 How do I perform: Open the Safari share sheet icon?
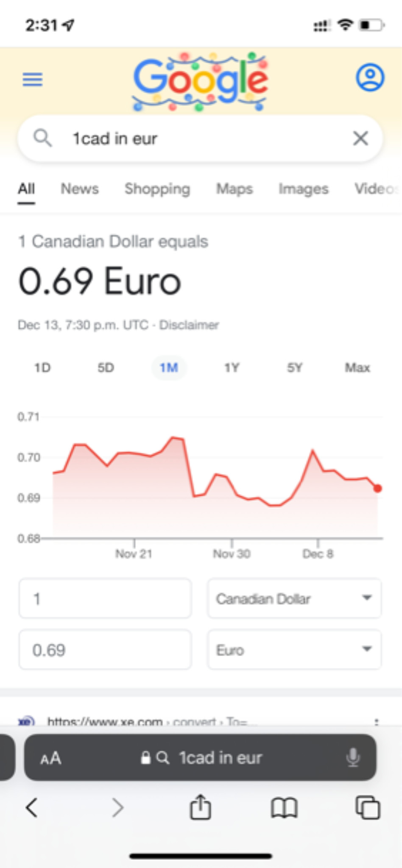coord(200,807)
